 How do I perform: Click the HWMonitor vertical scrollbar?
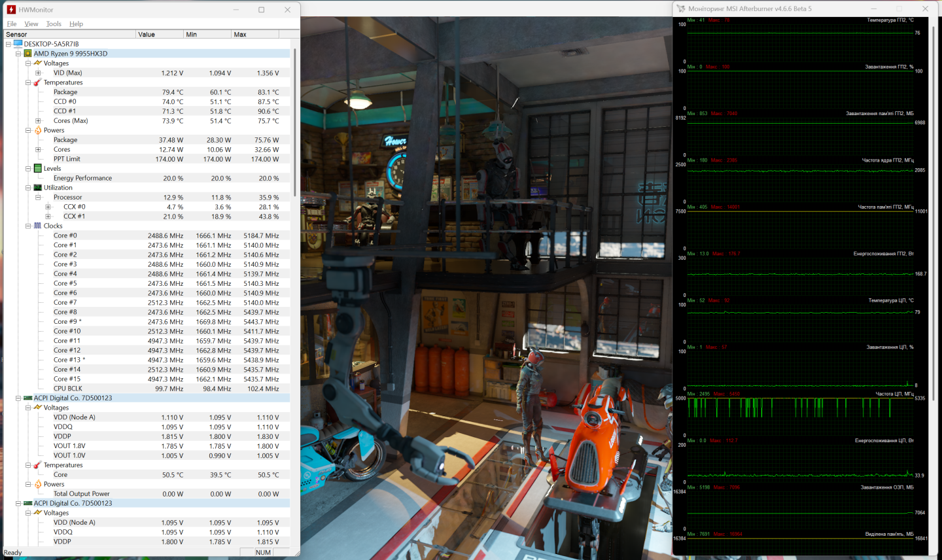pyautogui.click(x=296, y=121)
